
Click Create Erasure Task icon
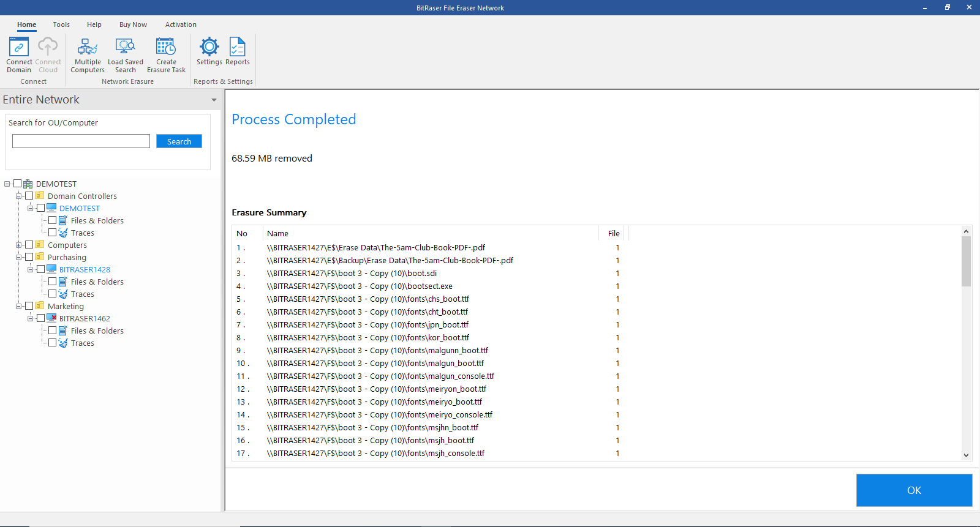tap(166, 47)
